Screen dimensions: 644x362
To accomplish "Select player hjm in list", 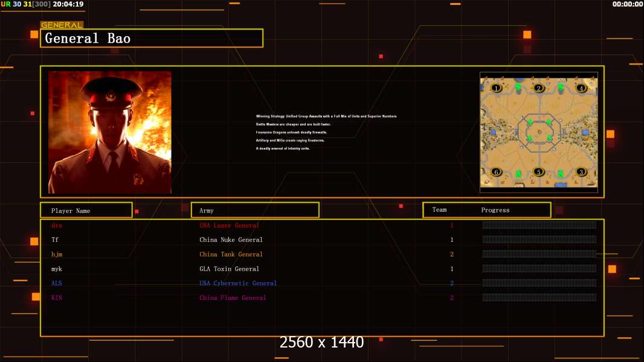I will [x=57, y=254].
